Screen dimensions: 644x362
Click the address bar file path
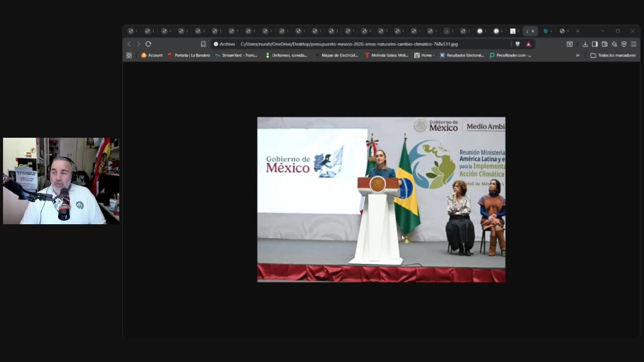[349, 44]
